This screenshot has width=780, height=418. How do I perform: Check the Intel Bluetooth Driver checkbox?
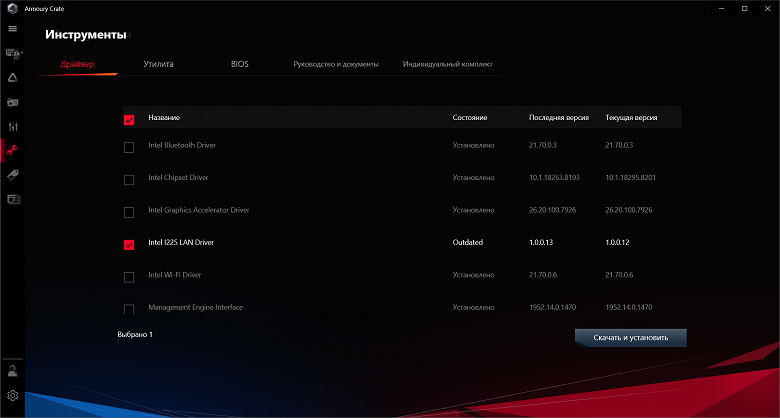129,147
